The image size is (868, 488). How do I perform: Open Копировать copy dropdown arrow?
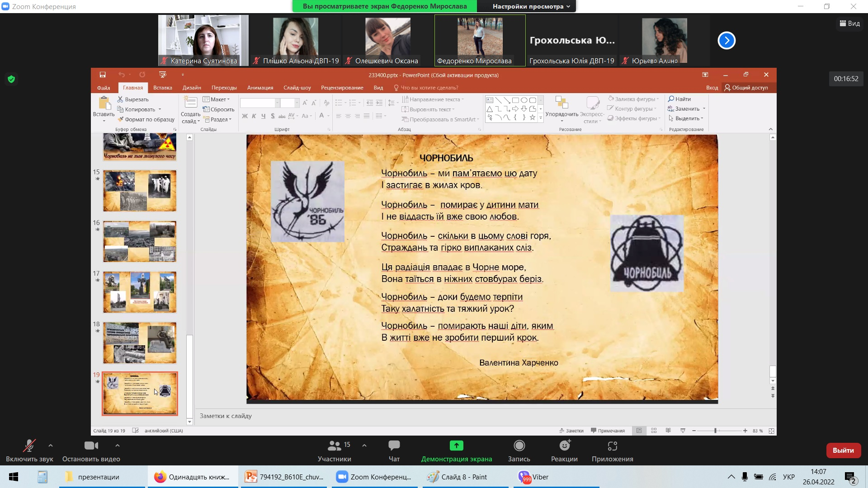(160, 109)
